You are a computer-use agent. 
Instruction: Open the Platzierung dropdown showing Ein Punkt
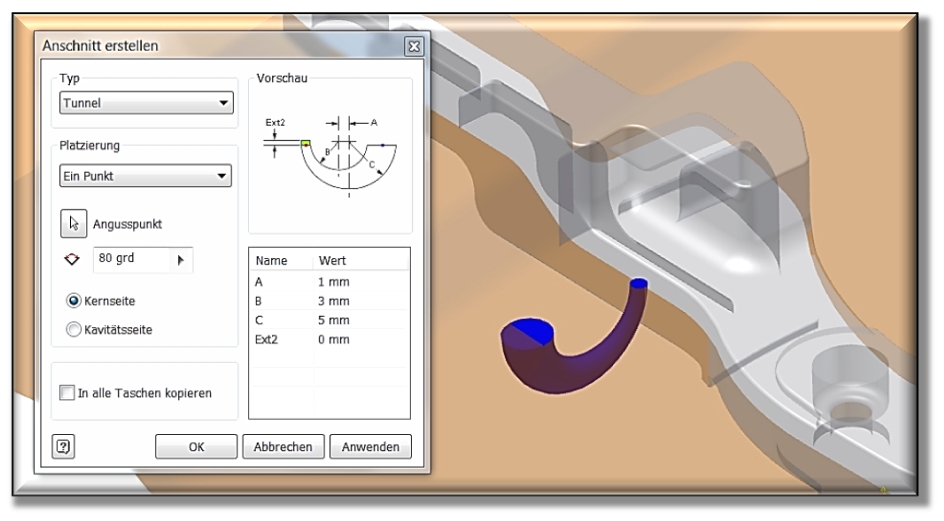tap(144, 177)
